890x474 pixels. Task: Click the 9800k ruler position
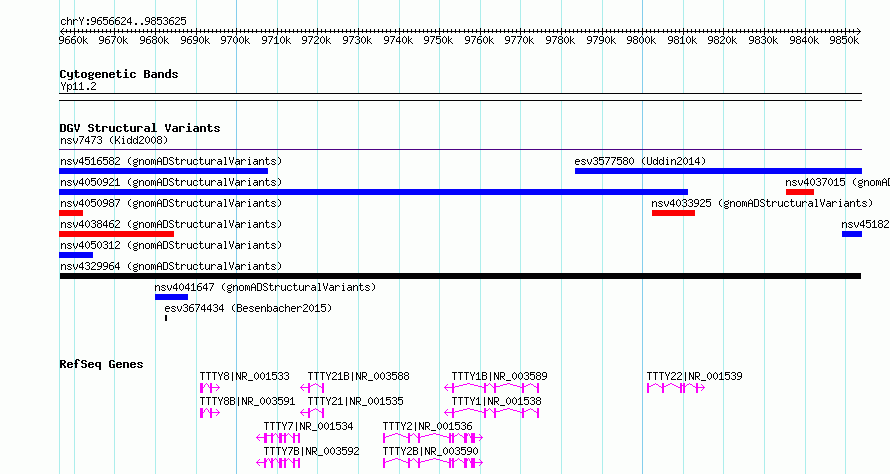(641, 40)
